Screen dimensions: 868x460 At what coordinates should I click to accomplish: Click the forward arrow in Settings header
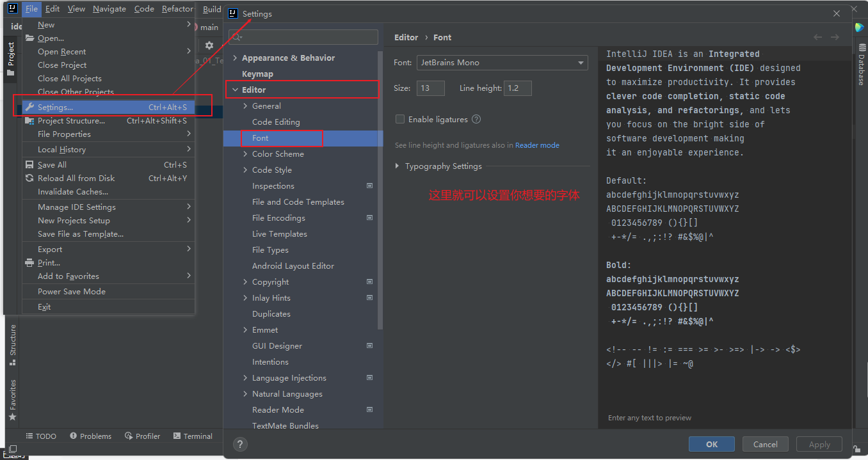coord(835,37)
